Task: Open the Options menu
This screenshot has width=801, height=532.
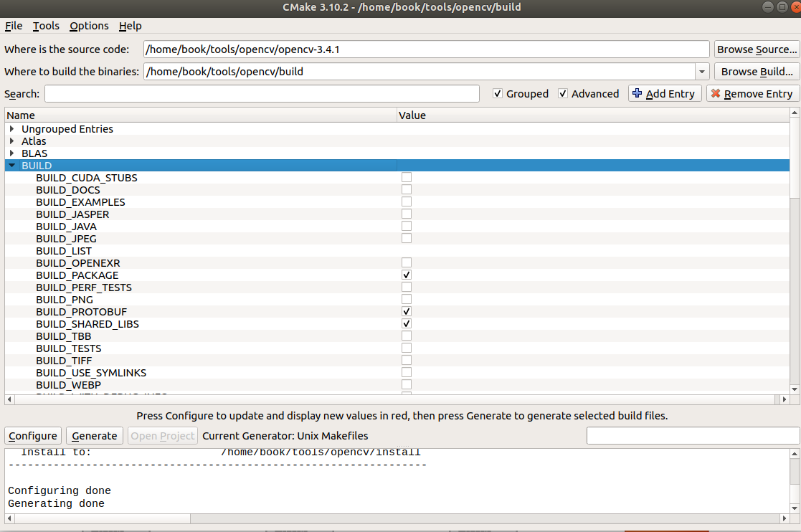Action: pyautogui.click(x=90, y=26)
